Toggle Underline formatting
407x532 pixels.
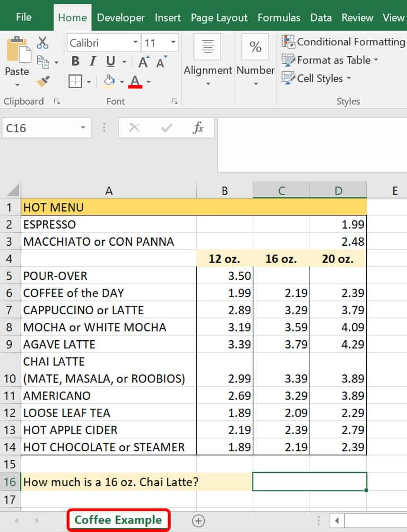click(x=111, y=61)
